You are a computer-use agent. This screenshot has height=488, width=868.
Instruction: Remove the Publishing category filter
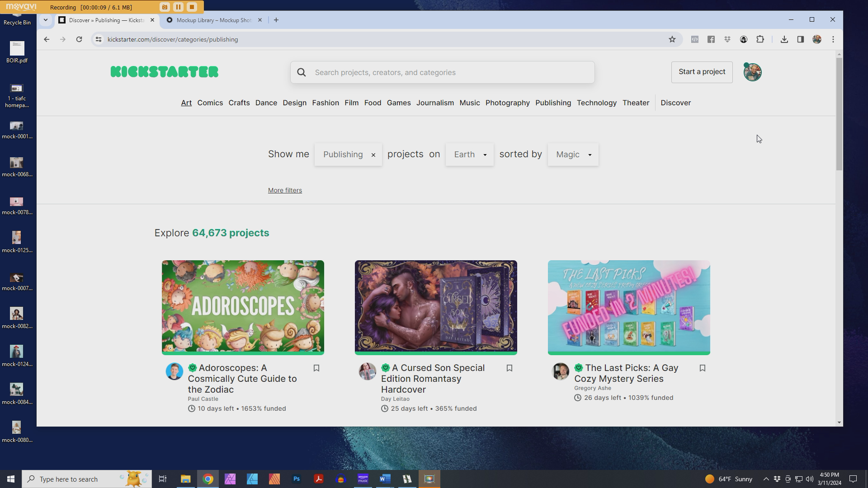click(373, 155)
